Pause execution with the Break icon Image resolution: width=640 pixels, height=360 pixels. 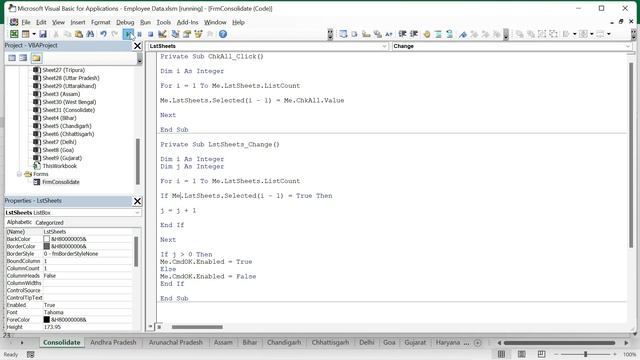click(140, 34)
